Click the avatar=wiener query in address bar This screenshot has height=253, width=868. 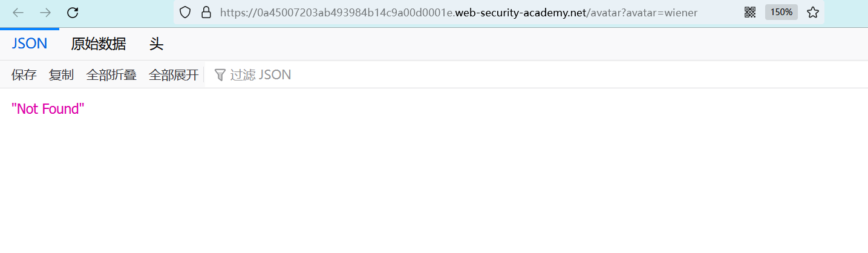(671, 12)
